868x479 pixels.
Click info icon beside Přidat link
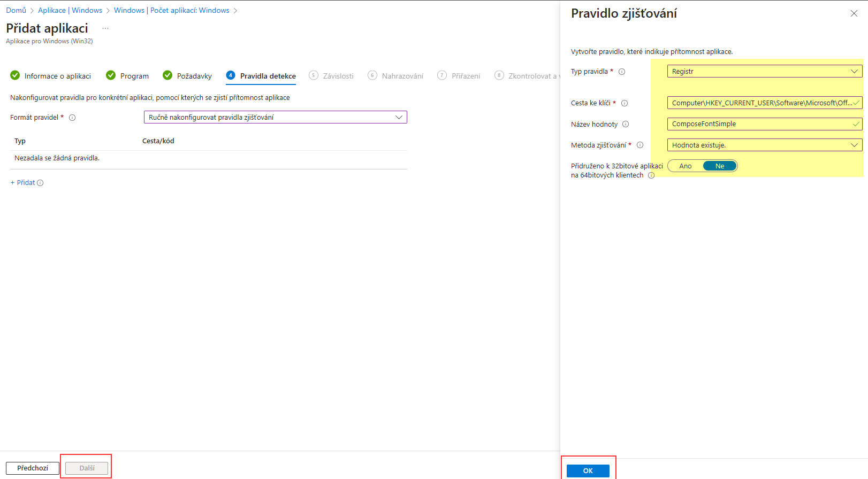[x=40, y=183]
